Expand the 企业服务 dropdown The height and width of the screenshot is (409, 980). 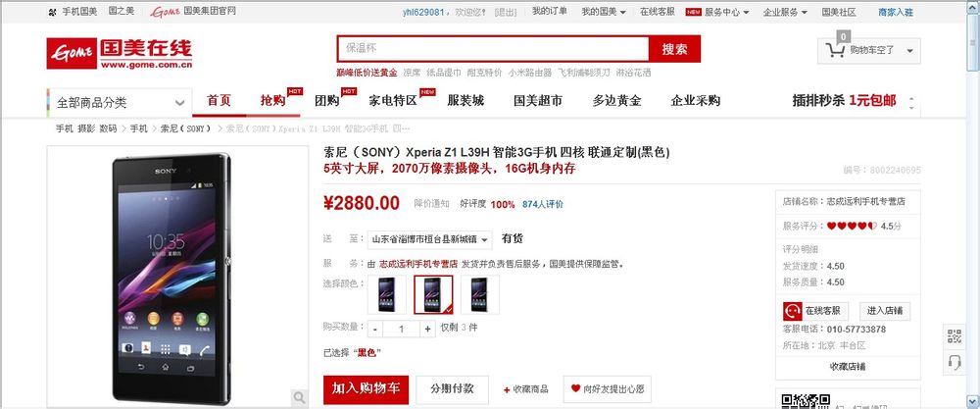pos(785,12)
